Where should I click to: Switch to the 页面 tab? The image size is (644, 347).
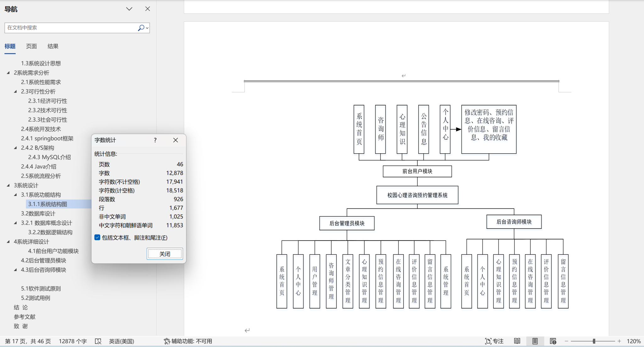coord(31,46)
